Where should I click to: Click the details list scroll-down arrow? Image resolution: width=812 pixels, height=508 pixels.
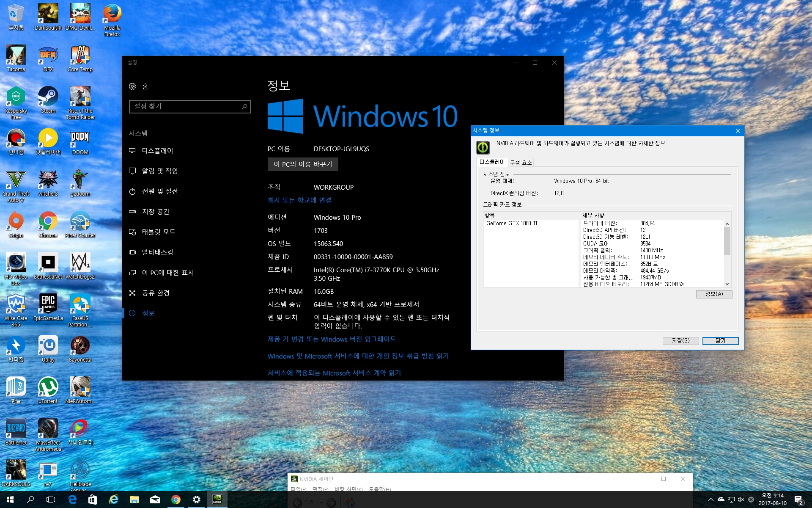pyautogui.click(x=727, y=284)
